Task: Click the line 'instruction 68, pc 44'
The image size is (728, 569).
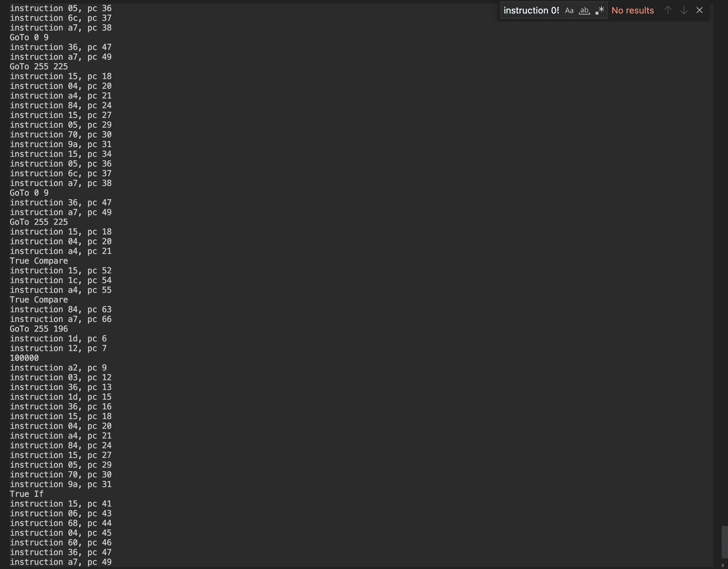Action: coord(61,523)
